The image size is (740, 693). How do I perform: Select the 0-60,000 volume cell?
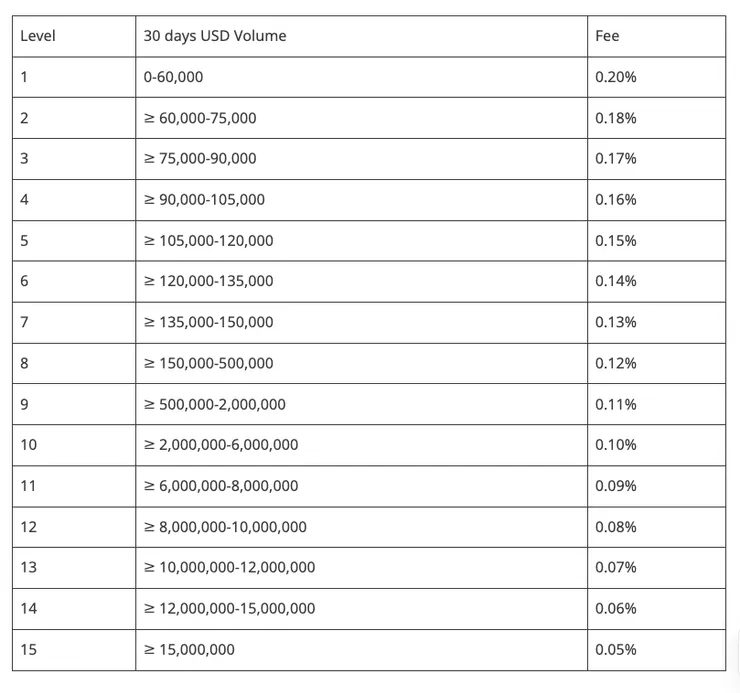[174, 77]
